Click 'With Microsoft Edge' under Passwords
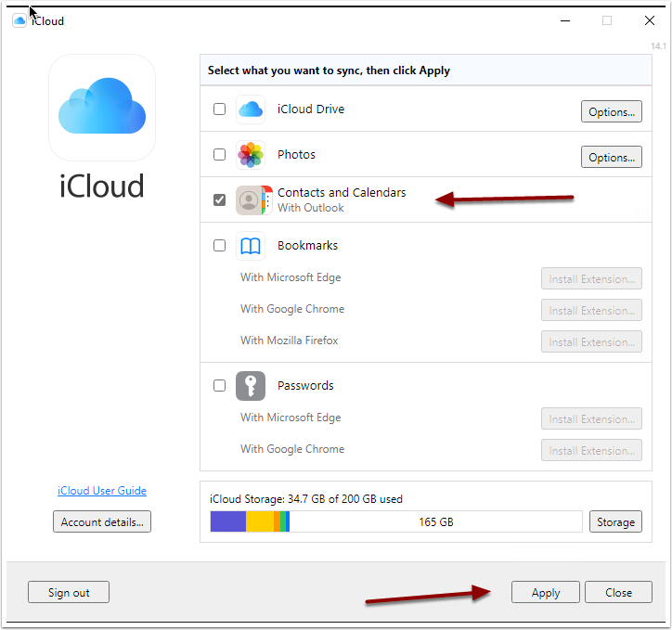This screenshot has width=672, height=630. coord(291,418)
